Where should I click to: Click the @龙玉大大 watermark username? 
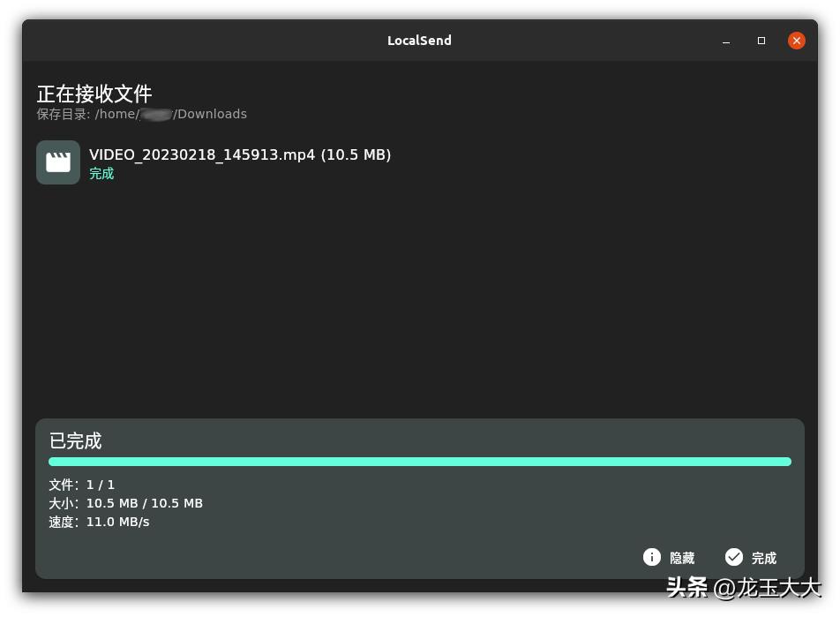(767, 588)
